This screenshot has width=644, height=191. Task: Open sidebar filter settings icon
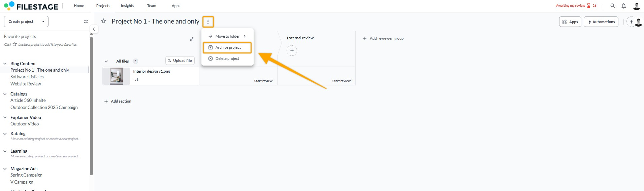86,22
